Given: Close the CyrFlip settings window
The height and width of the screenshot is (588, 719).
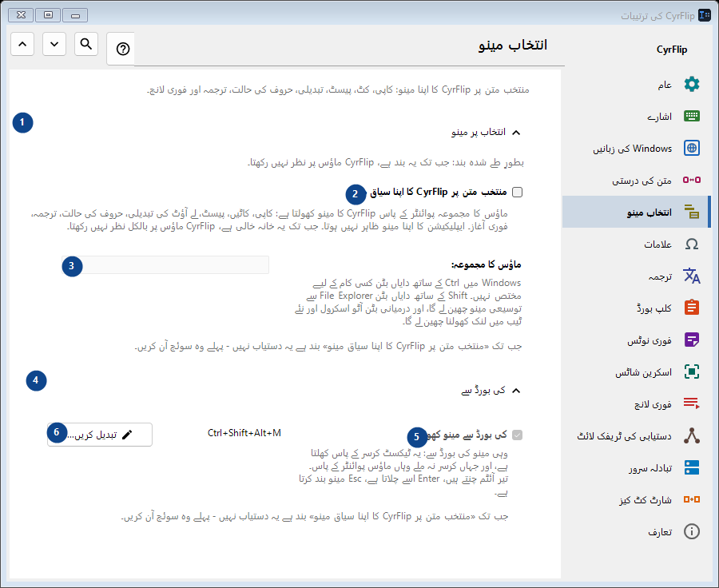Looking at the screenshot, I should point(21,15).
